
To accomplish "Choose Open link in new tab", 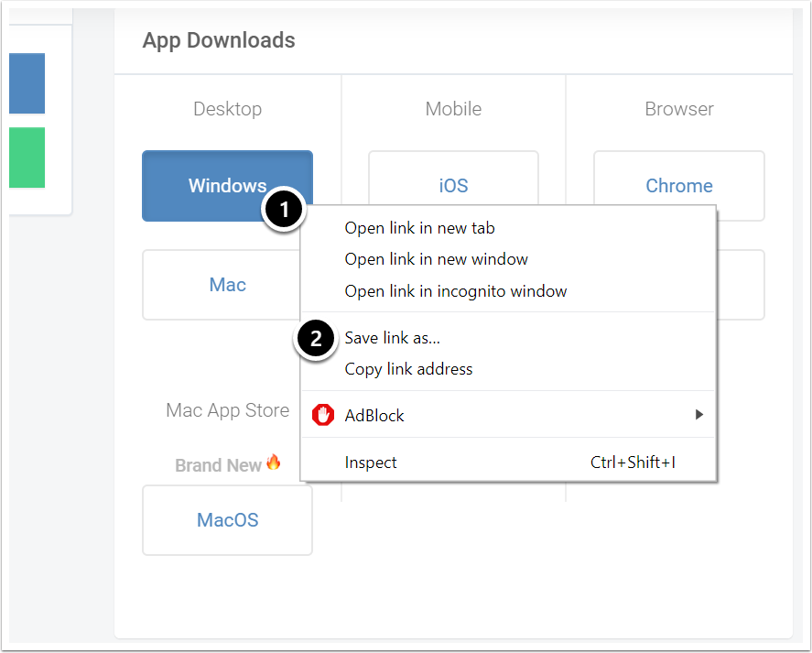I will point(508,228).
